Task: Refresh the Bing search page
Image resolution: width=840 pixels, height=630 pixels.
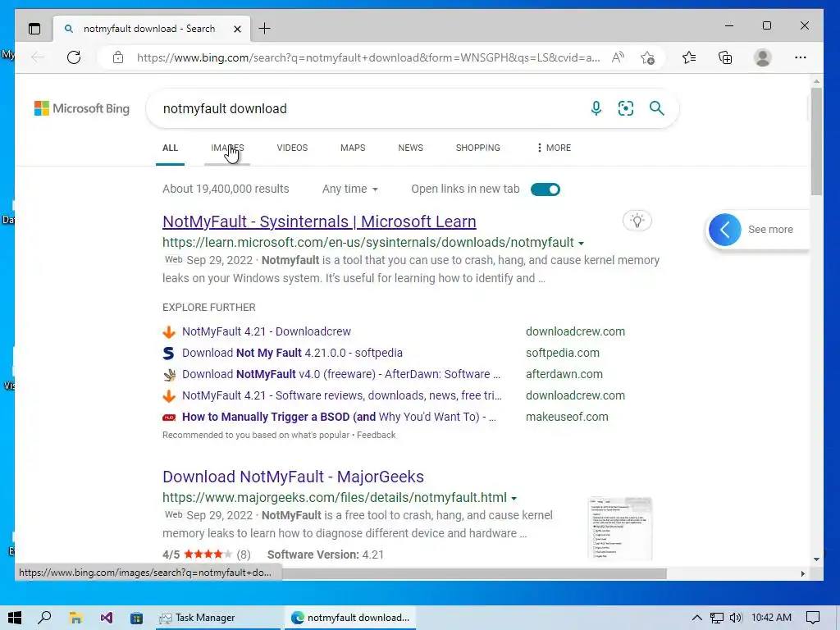Action: [74, 57]
